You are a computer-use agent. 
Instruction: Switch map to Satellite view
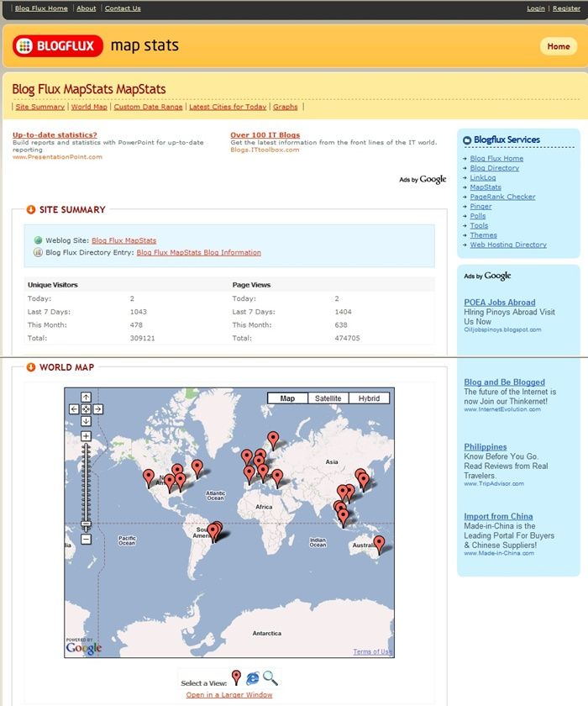(328, 398)
